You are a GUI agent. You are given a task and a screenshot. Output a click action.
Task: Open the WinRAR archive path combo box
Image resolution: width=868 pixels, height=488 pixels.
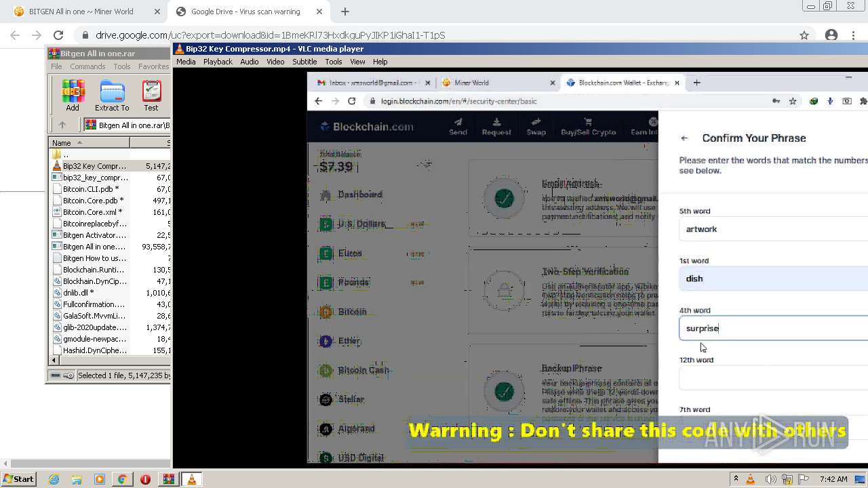[x=127, y=125]
